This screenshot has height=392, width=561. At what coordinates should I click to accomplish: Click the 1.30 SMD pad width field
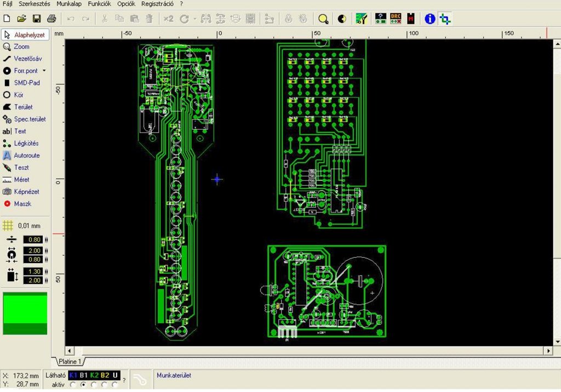[x=33, y=272]
